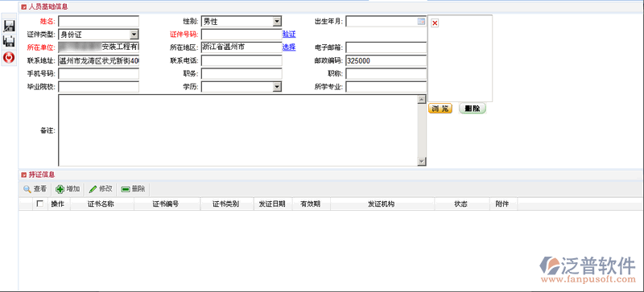Screen dimensions: 644x292
Task: Click the 验证 link next to 证件号码
Action: (289, 35)
